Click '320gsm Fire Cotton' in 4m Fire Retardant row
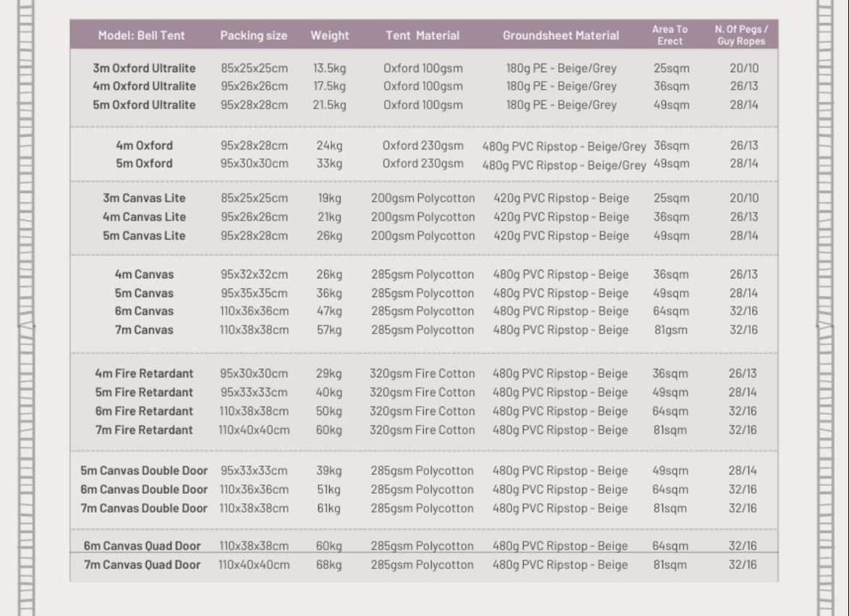This screenshot has height=616, width=849. (x=422, y=374)
